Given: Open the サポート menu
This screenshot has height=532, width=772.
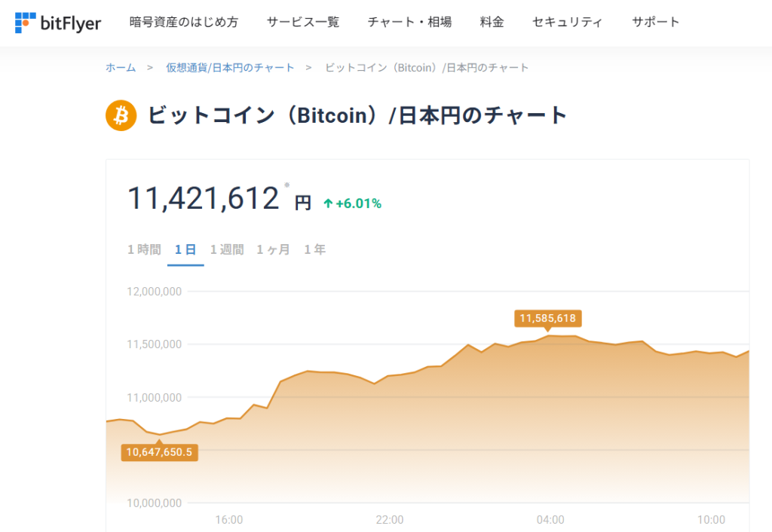Looking at the screenshot, I should (x=655, y=22).
